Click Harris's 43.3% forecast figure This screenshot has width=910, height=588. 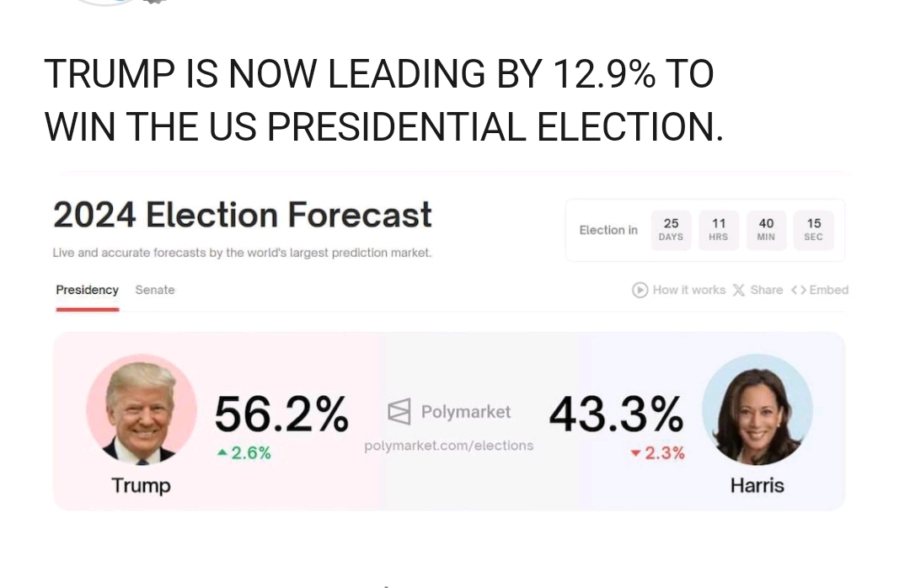pos(616,414)
